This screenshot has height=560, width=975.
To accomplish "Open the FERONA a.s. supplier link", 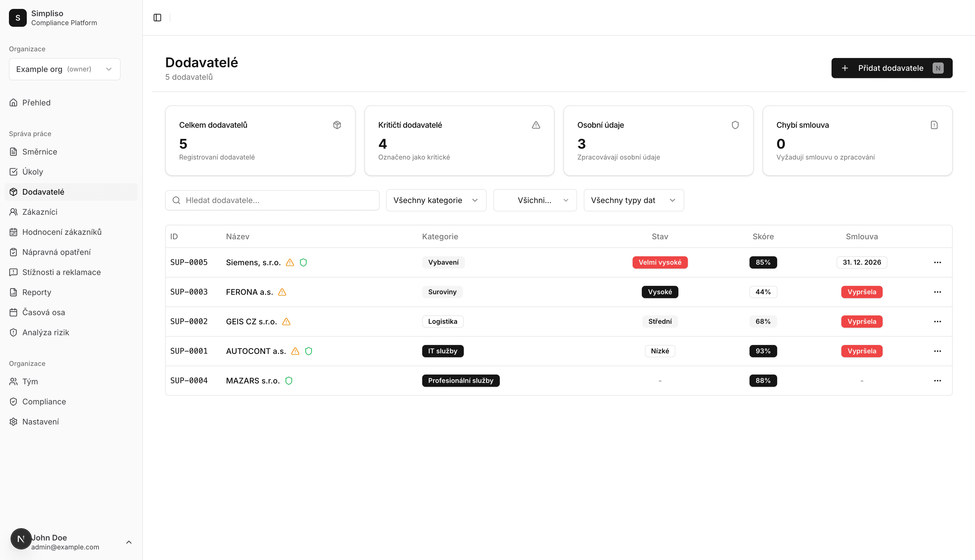I will (x=249, y=292).
